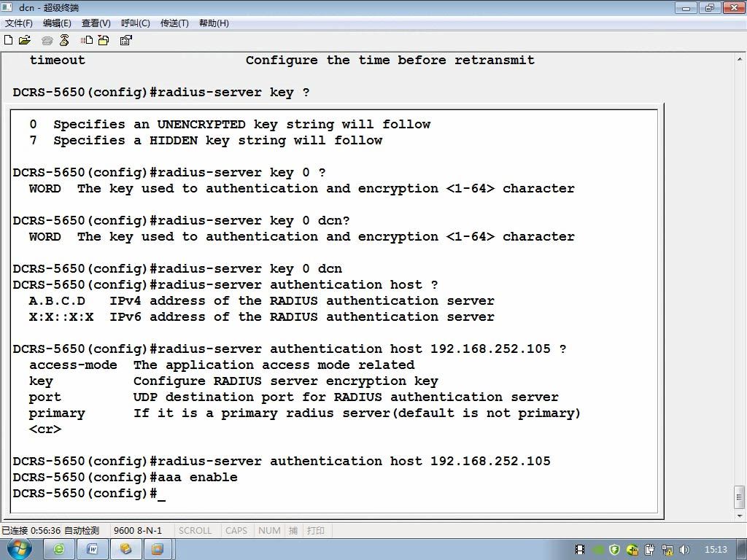This screenshot has height=560, width=747.
Task: Click the 打印 status indicator
Action: click(315, 531)
